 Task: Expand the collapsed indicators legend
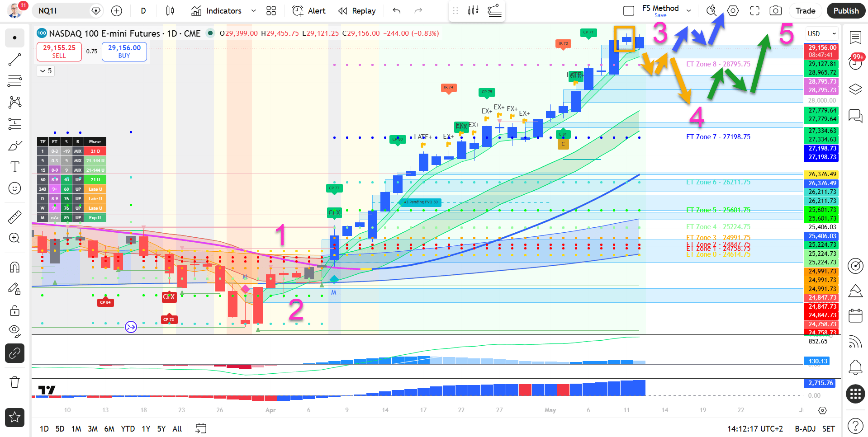[x=46, y=71]
